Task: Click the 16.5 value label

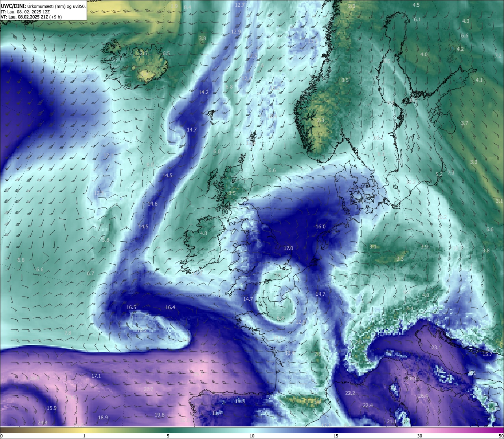Action: click(x=131, y=307)
